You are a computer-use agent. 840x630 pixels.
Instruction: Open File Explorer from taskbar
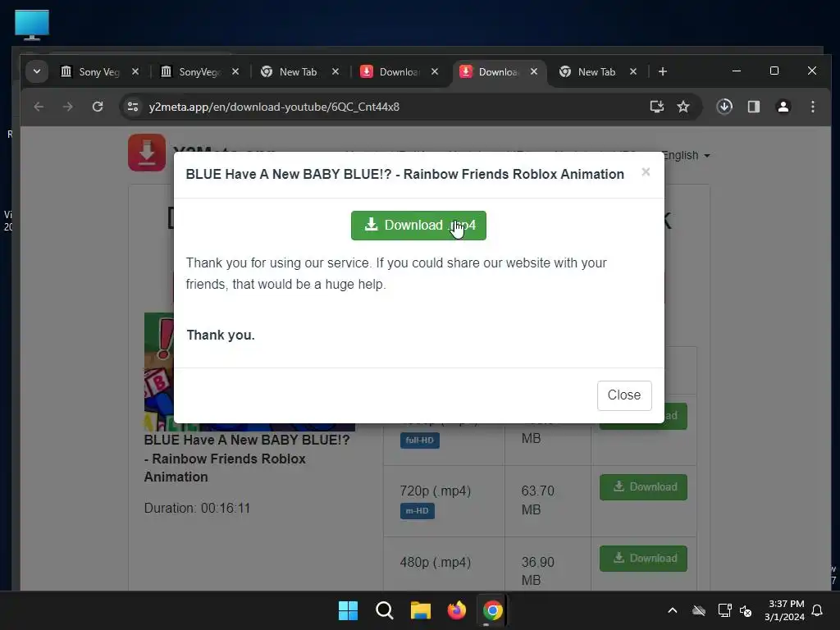pyautogui.click(x=421, y=610)
